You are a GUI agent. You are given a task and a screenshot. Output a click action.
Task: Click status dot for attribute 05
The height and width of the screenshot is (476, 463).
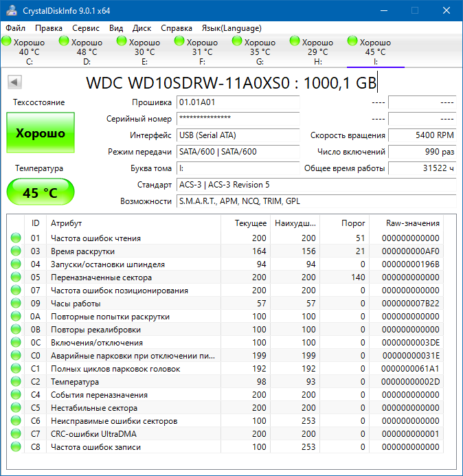(x=16, y=277)
